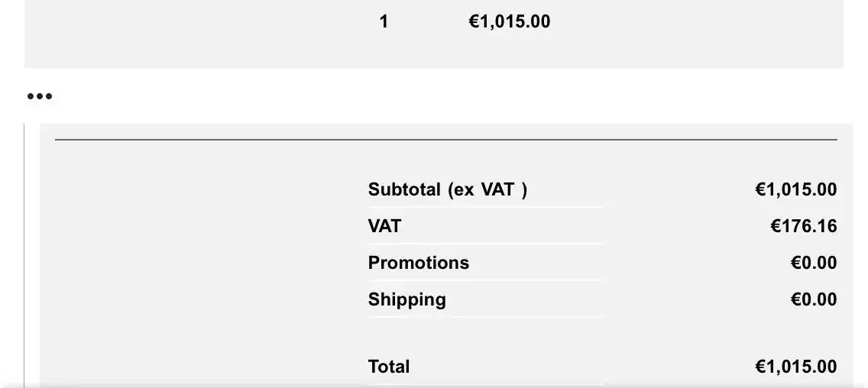Select the Promotions amount €0.00

coord(813,263)
